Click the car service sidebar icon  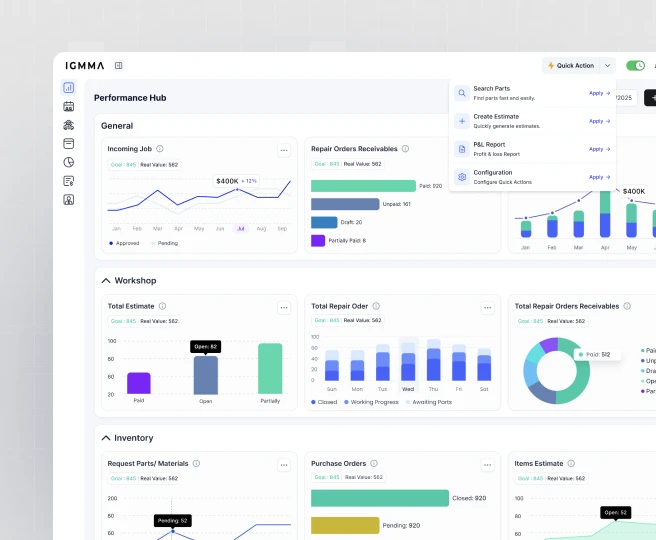pos(69,125)
